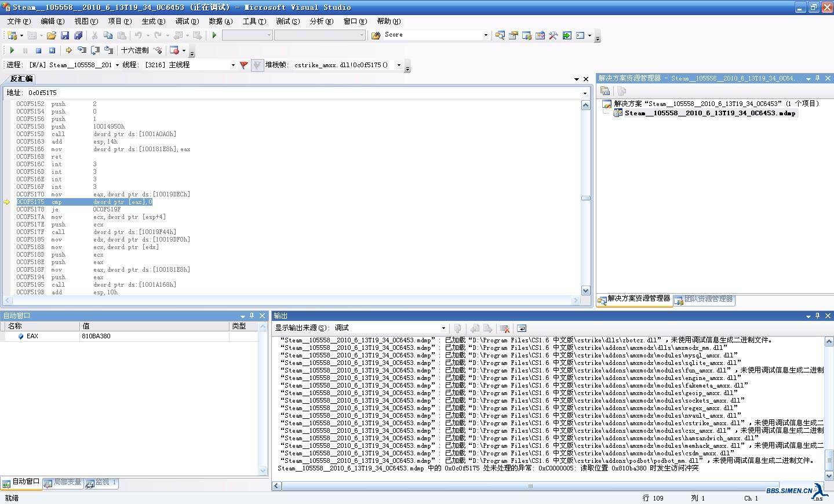Click the Save icon in toolbar

coord(65,35)
